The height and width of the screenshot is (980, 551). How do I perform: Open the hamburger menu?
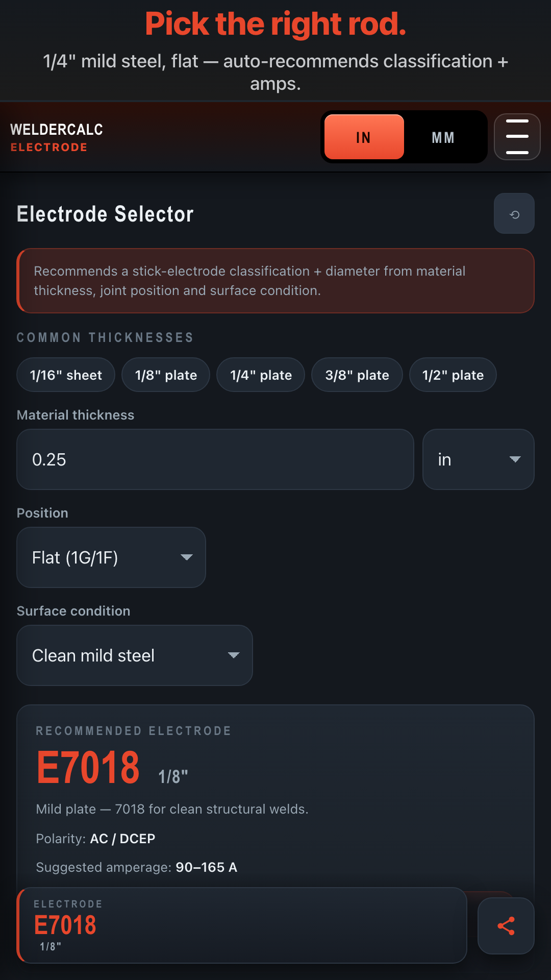pos(517,137)
